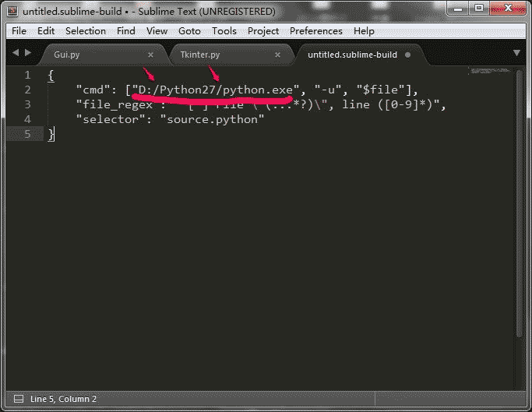Click the "$file" argument text
The image size is (532, 412).
[380, 90]
